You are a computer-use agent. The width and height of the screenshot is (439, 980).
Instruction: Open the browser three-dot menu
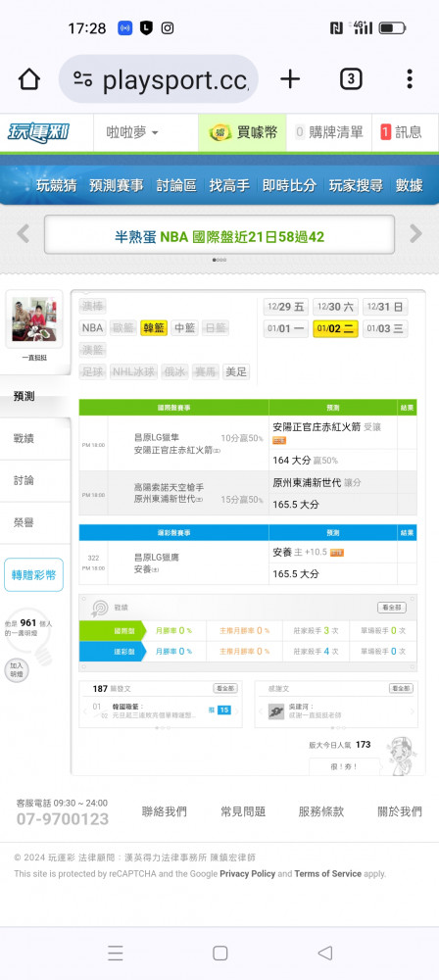(x=410, y=78)
